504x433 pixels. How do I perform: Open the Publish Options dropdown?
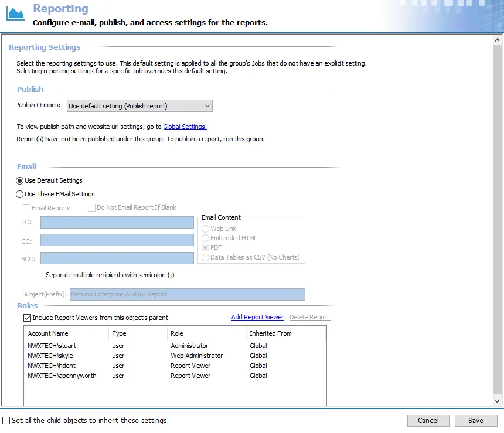[x=139, y=105]
